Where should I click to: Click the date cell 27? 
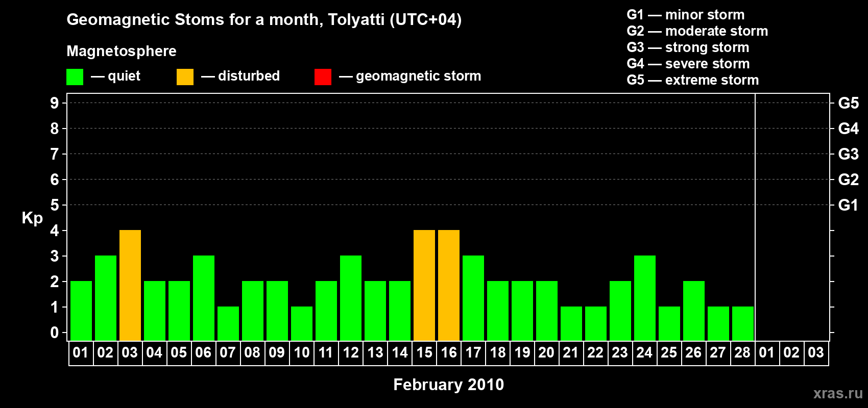[718, 353]
